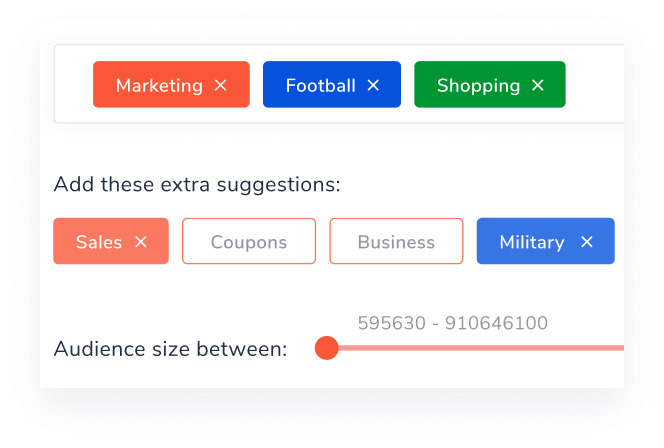
Task: Click the audience size slider track
Action: [x=481, y=348]
